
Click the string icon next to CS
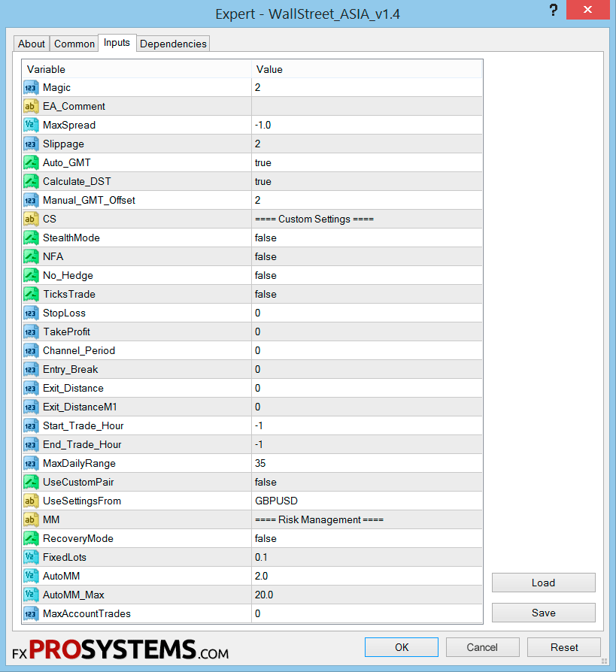click(31, 219)
